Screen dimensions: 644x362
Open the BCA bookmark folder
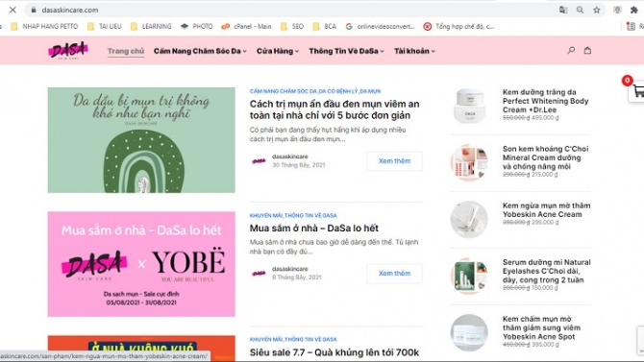point(325,26)
